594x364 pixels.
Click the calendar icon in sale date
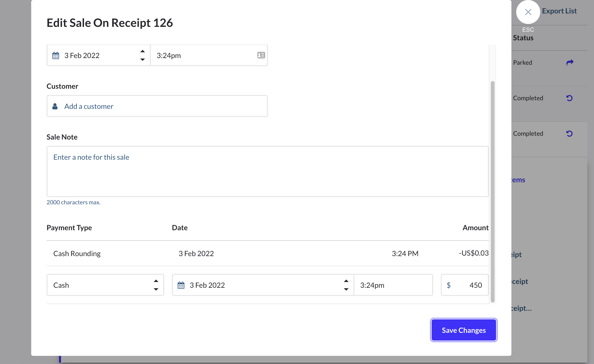(56, 55)
